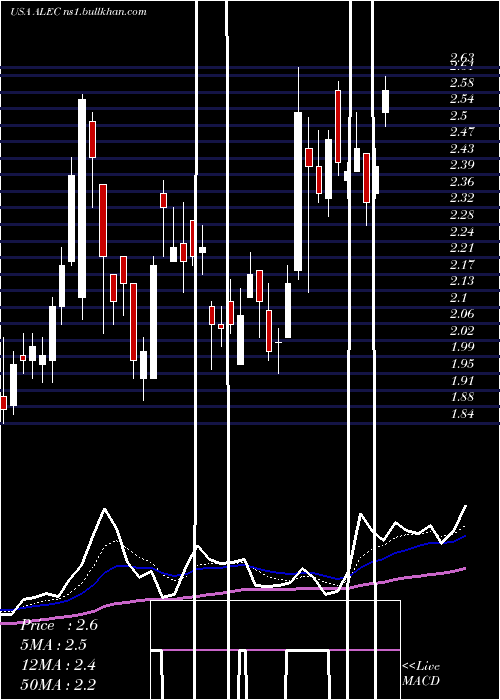Click the 2.39 price axis label
Image resolution: width=500 pixels, height=700 pixels.
(x=462, y=165)
